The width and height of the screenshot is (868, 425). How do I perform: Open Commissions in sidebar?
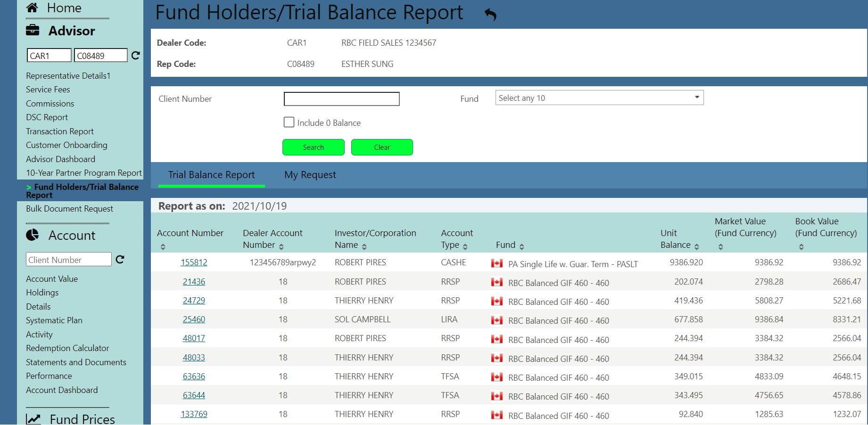[x=50, y=104]
